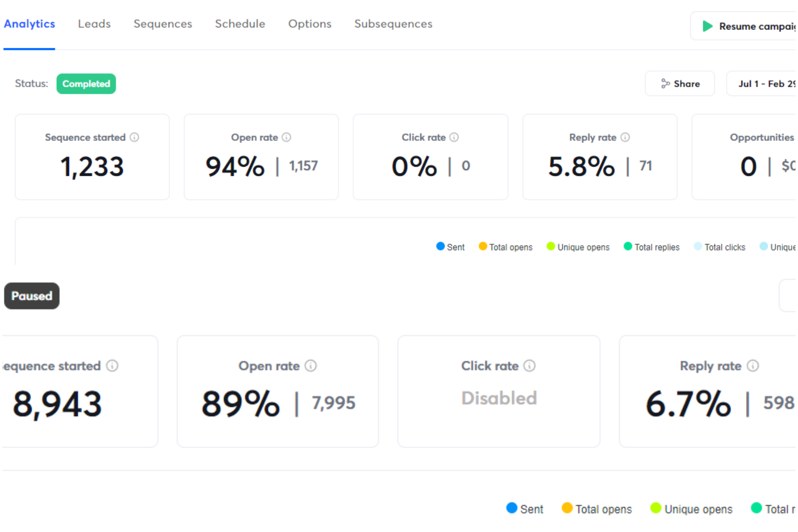Click the green play icon on Resume campaign

707,26
